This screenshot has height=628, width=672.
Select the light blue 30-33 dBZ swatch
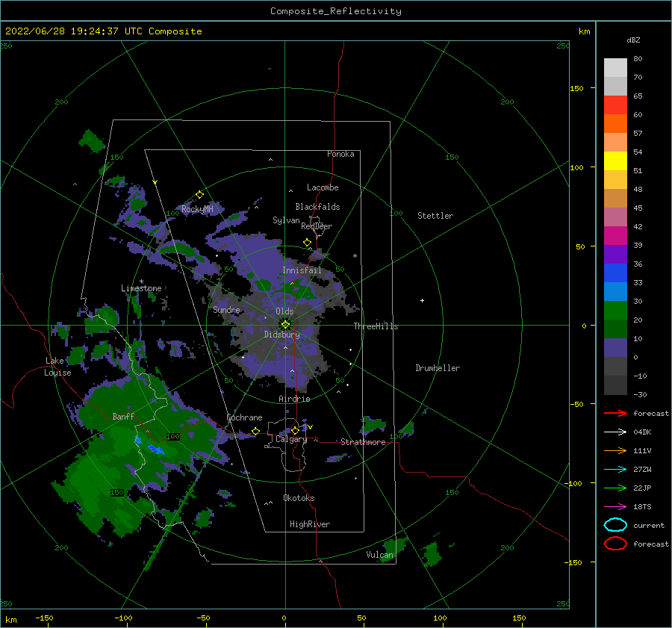click(x=615, y=292)
